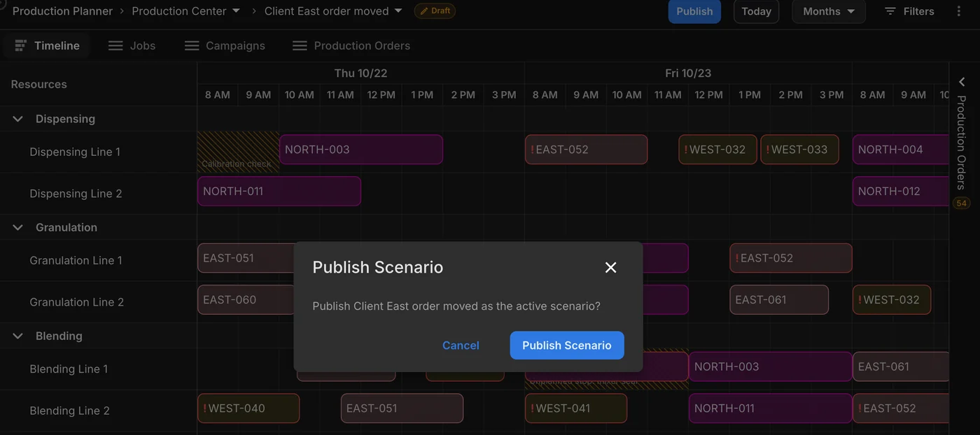Viewport: 980px width, 435px height.
Task: Collapse the Blending resource group
Action: pyautogui.click(x=18, y=336)
